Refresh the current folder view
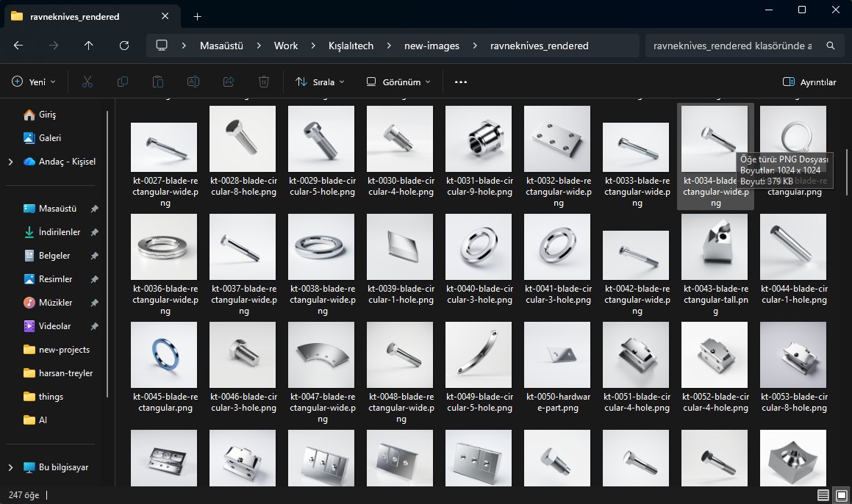852x504 pixels. [124, 46]
